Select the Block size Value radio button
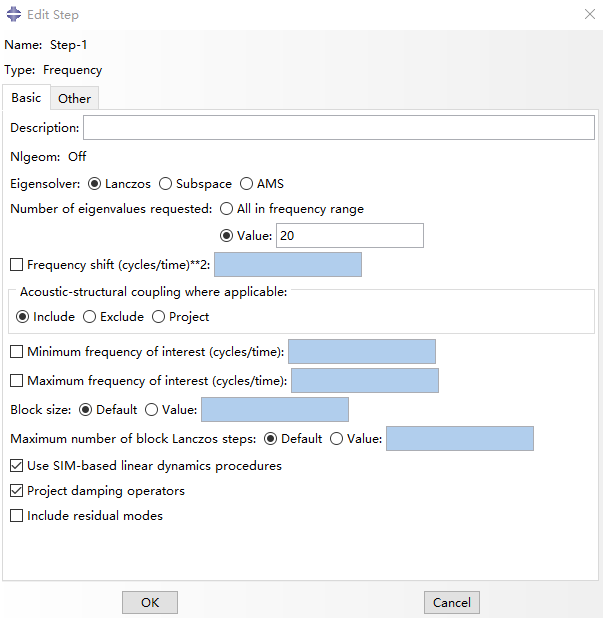The width and height of the screenshot is (603, 618). [151, 410]
